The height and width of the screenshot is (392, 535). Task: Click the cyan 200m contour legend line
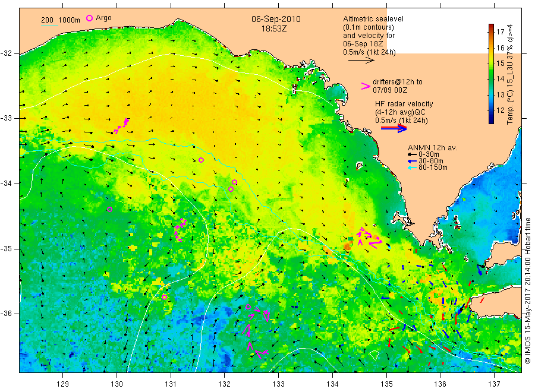pyautogui.click(x=49, y=25)
